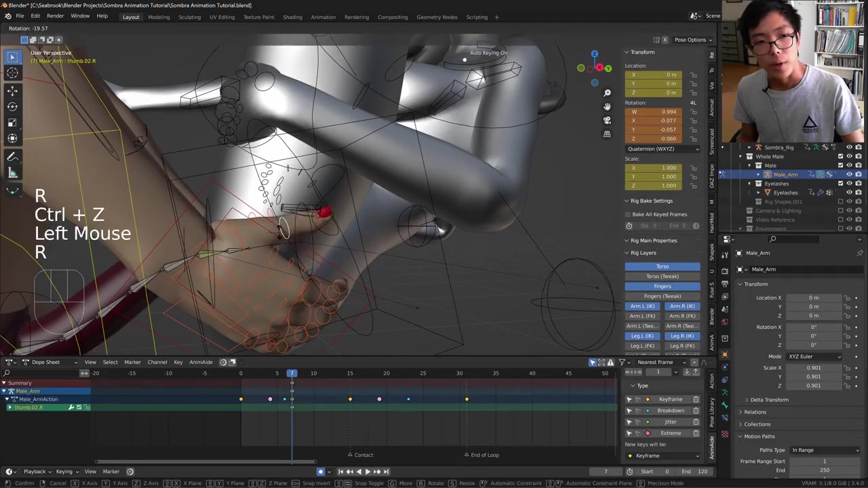
Task: Hide Male_Arm using its eye icon
Action: pos(849,174)
